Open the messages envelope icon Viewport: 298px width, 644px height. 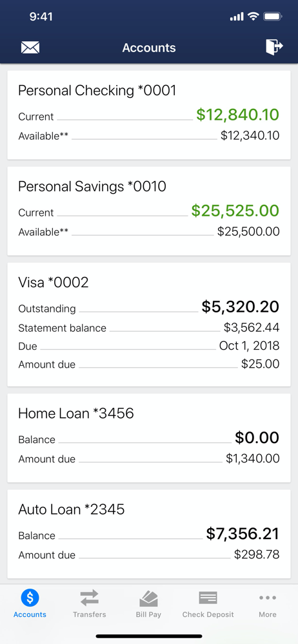(x=30, y=48)
